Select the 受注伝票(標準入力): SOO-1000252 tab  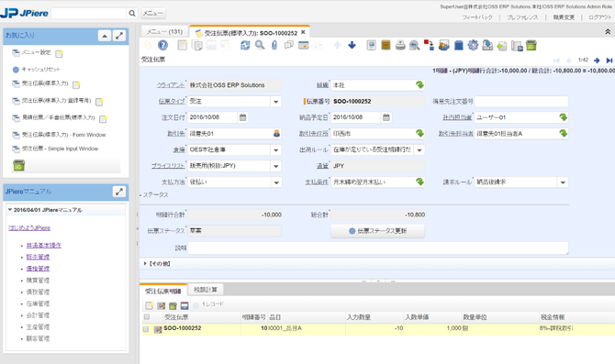(250, 32)
